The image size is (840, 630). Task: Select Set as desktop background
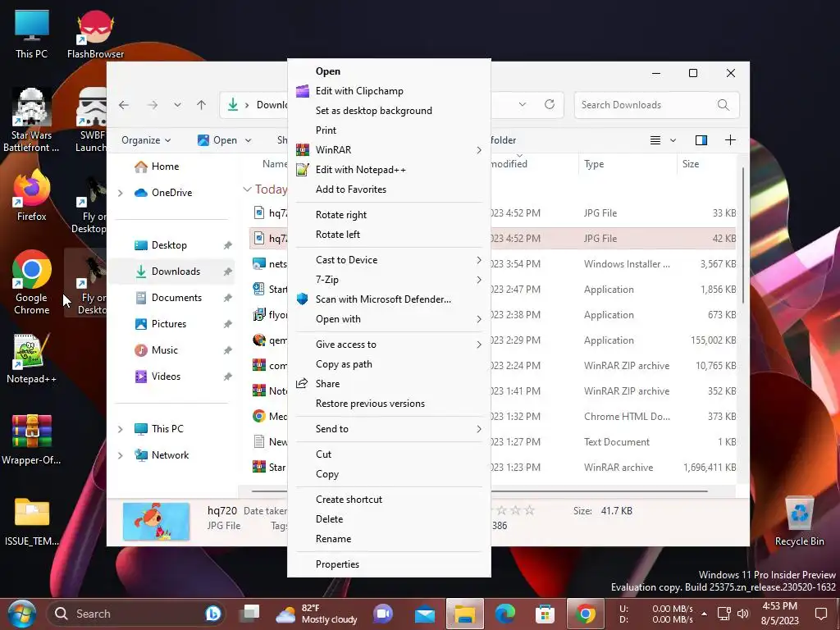(390, 111)
